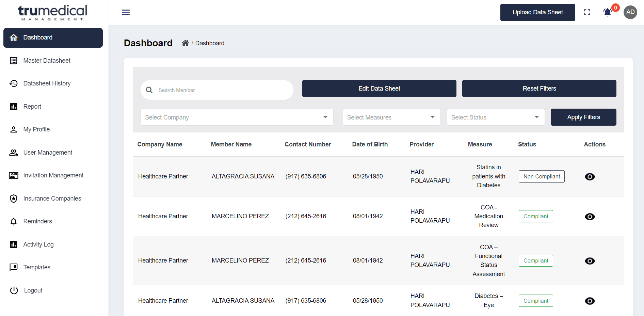Click the fullscreen icon in the header
This screenshot has width=644, height=316.
[x=587, y=12]
